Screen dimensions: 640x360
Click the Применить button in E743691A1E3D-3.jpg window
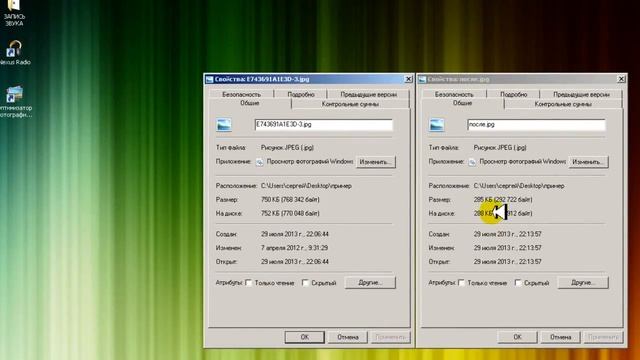(x=391, y=337)
